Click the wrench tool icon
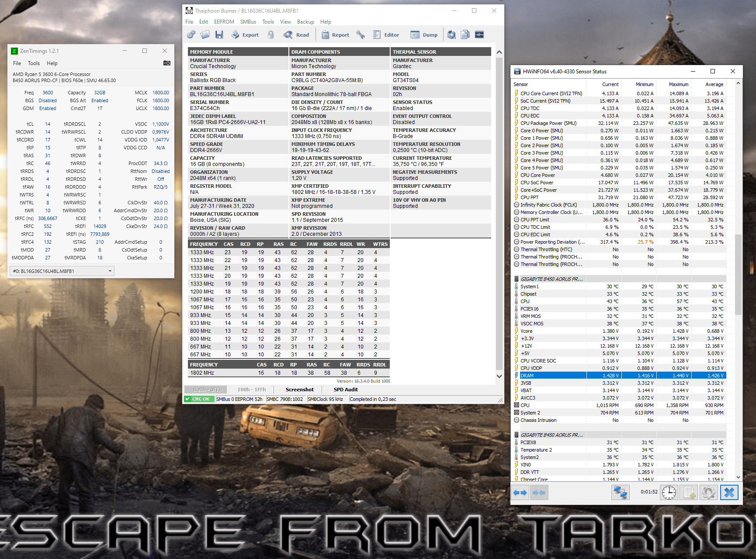756x559 pixels. tap(361, 35)
